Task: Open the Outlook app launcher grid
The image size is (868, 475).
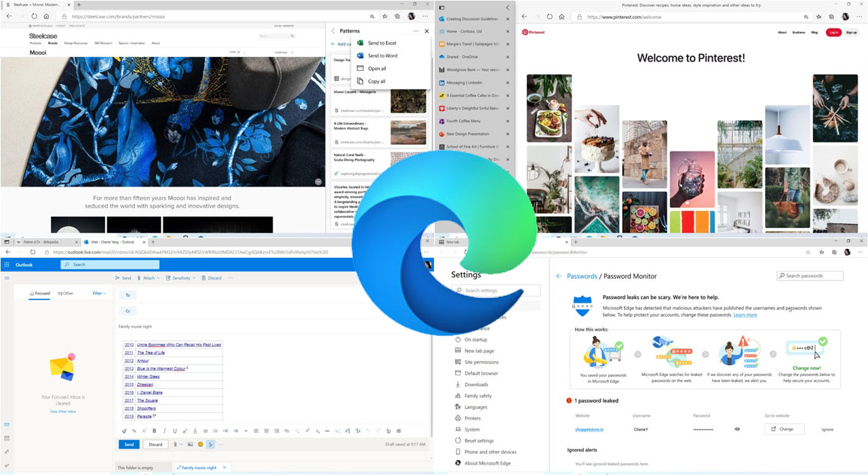Action: (7, 264)
